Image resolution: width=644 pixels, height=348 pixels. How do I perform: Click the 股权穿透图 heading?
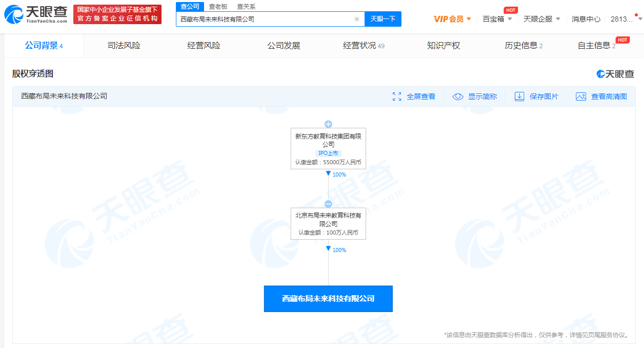(33, 74)
